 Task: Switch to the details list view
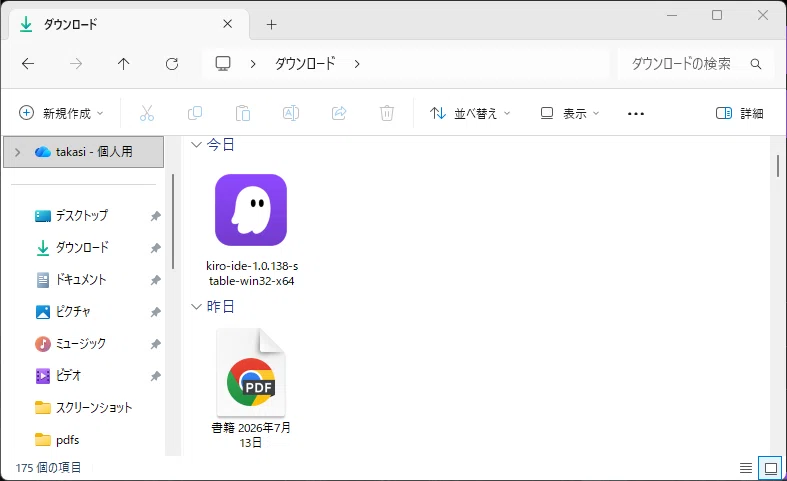click(746, 468)
